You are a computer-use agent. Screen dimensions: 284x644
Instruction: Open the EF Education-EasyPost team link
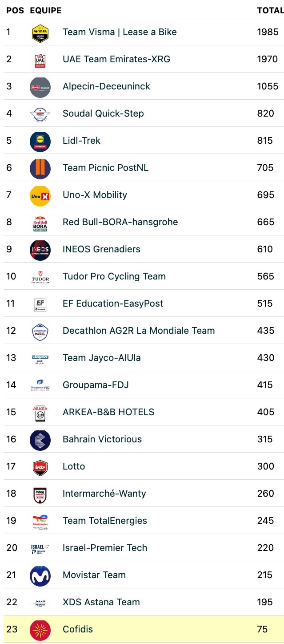click(x=113, y=304)
